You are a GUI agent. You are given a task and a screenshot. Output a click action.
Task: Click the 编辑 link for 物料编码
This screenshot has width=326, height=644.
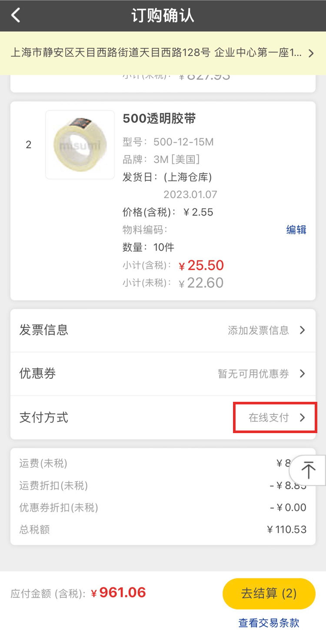(296, 230)
